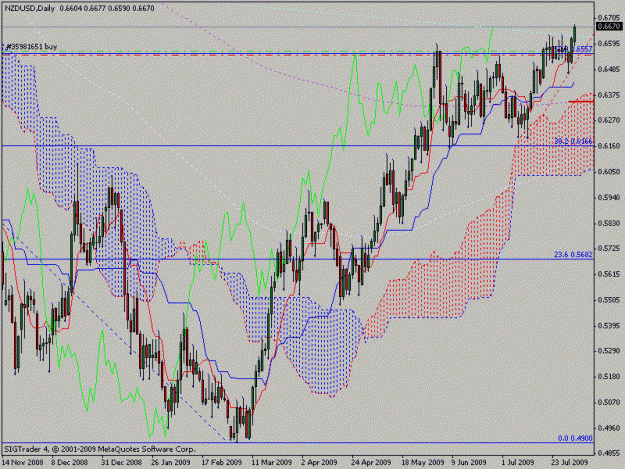Click the 18 May 2009 date label
The height and width of the screenshot is (469, 625).
pos(423,462)
